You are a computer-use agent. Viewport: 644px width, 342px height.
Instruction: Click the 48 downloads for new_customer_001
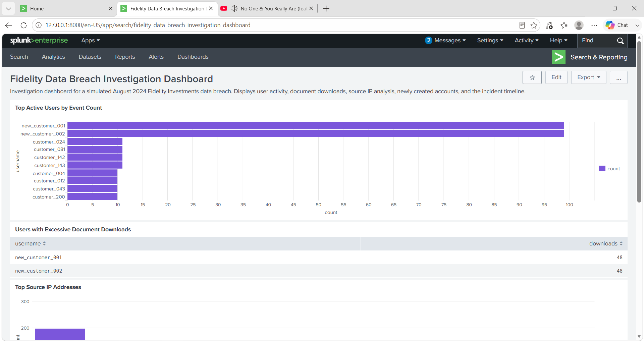[620, 258]
